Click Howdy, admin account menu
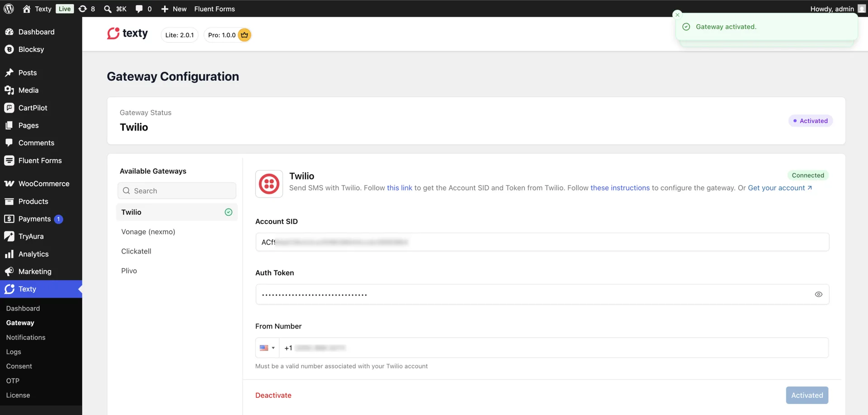The height and width of the screenshot is (415, 868). (838, 9)
